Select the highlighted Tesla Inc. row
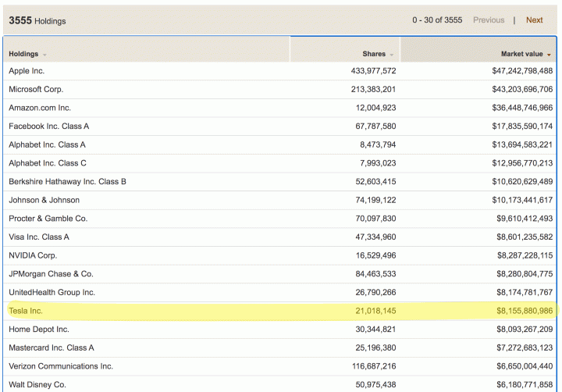Image resolution: width=562 pixels, height=392 pixels. (x=26, y=311)
